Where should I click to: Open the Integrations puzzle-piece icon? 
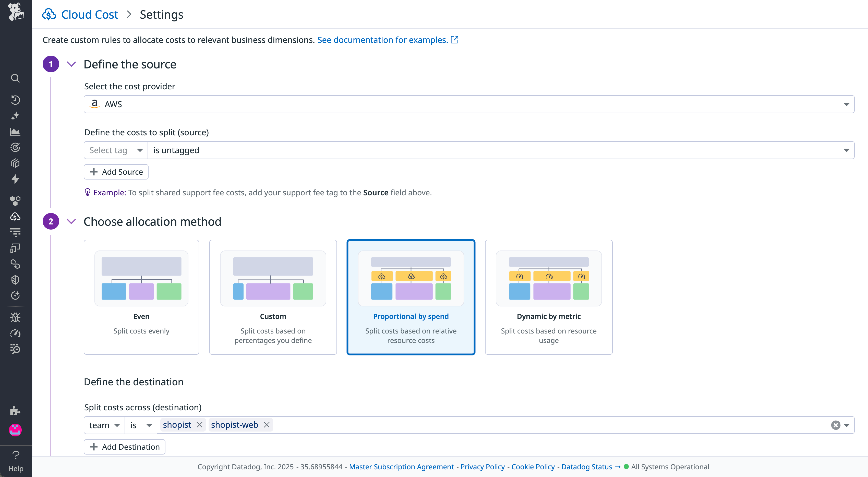(16, 411)
